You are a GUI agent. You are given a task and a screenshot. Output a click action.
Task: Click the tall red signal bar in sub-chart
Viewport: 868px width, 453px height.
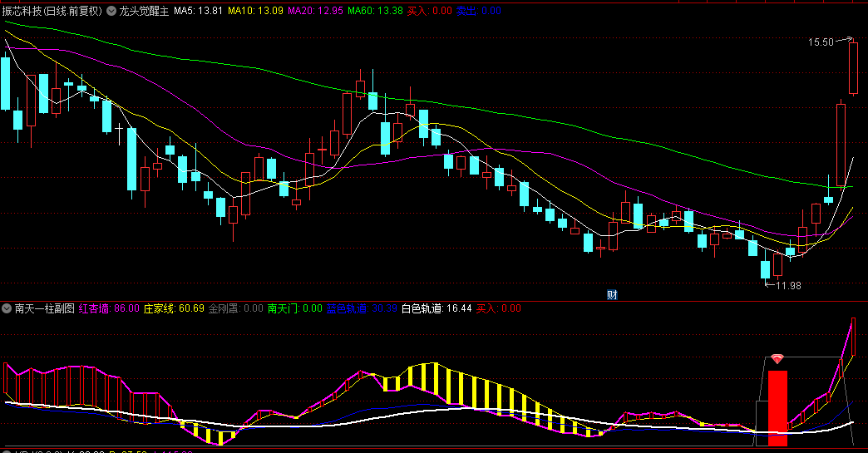click(777, 408)
